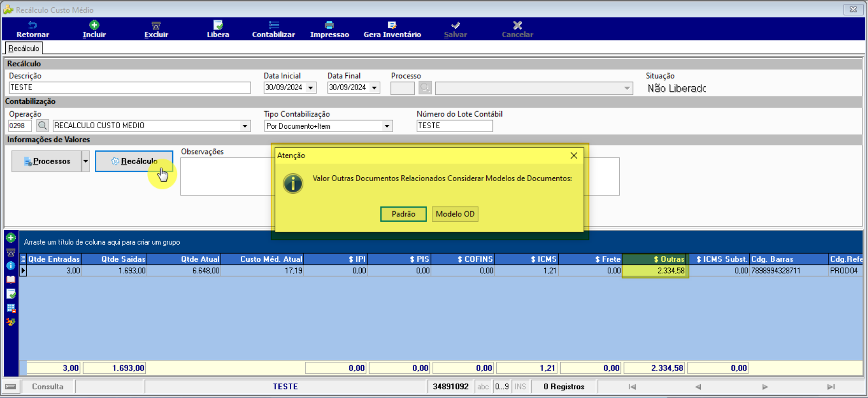Click the $ ICMS column header

527,259
